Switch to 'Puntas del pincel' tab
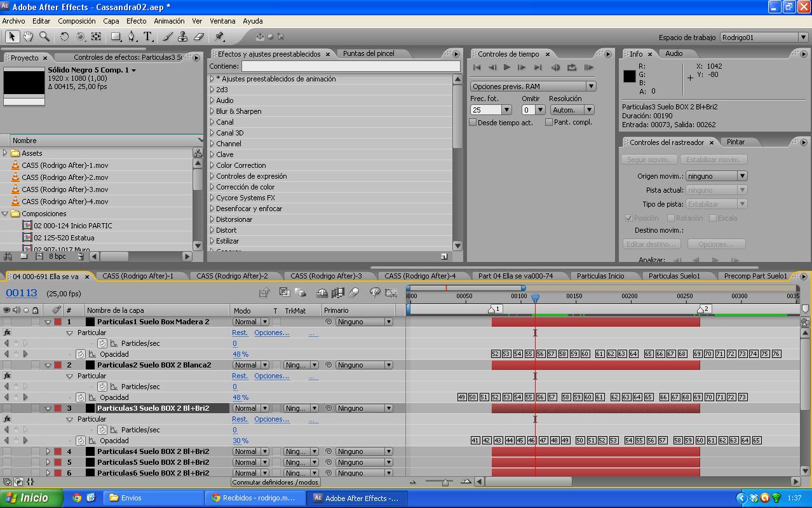The height and width of the screenshot is (508, 812). point(369,53)
